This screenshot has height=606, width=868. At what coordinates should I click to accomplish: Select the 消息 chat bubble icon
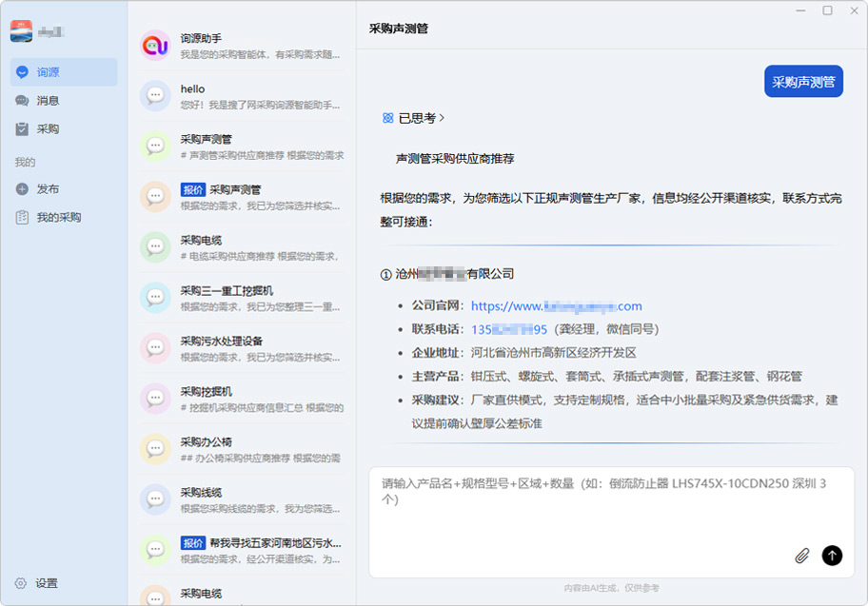pos(22,101)
